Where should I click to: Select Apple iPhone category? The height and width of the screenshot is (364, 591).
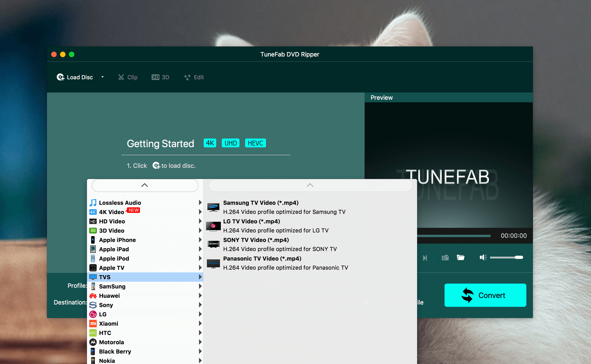[x=145, y=240]
